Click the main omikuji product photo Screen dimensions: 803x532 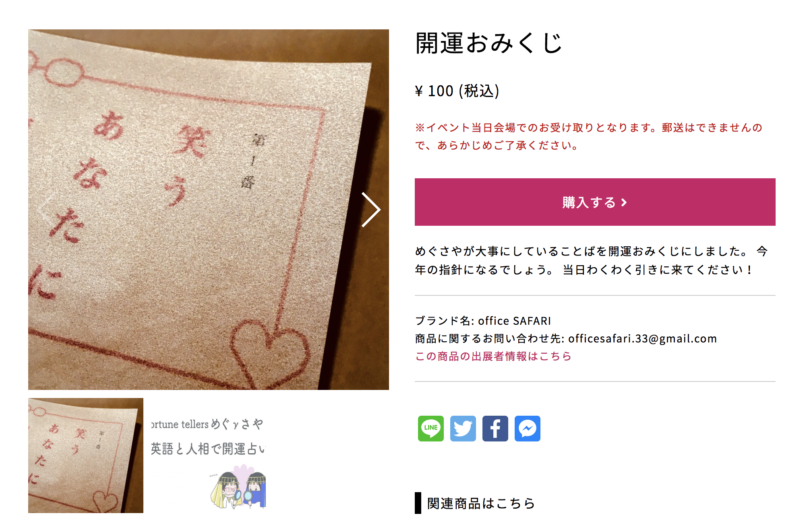[209, 209]
